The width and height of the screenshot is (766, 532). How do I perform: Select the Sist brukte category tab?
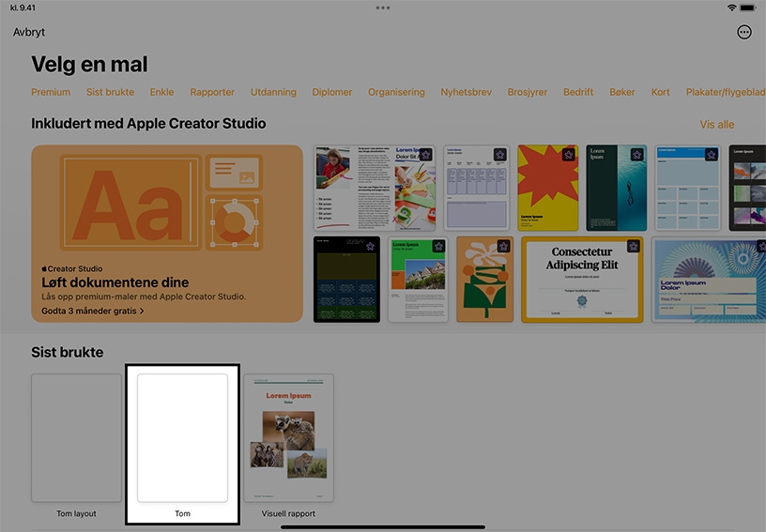[110, 92]
